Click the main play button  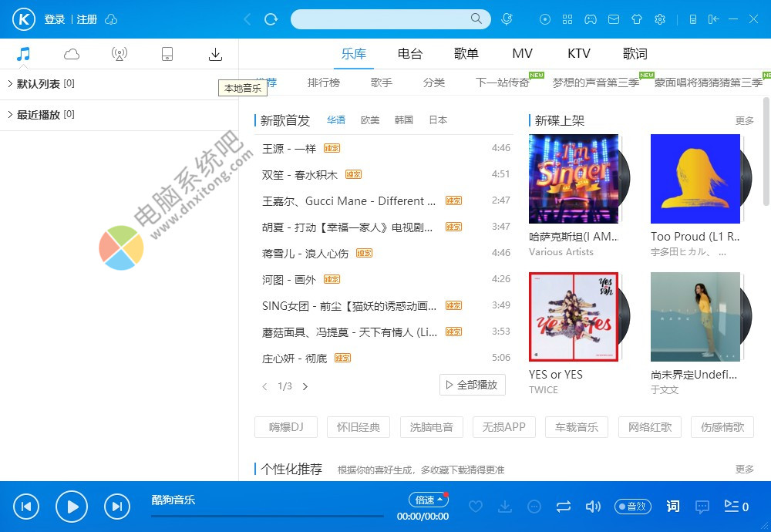pyautogui.click(x=72, y=507)
